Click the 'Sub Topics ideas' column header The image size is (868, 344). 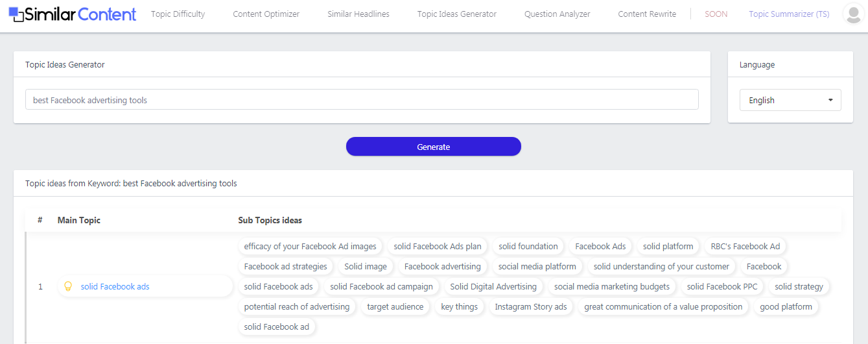270,220
